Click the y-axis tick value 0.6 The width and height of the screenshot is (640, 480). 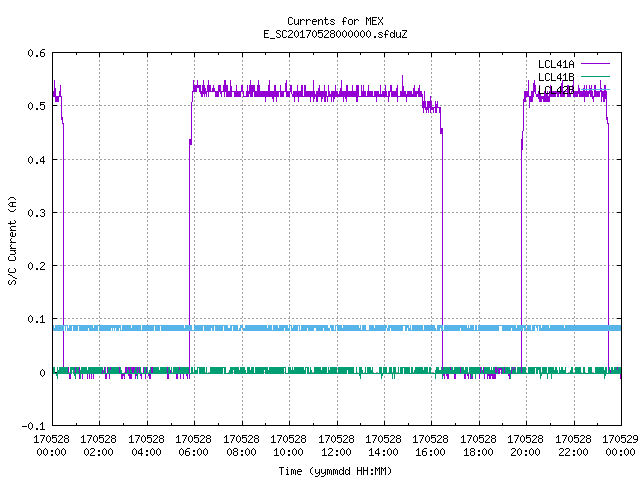[36, 53]
